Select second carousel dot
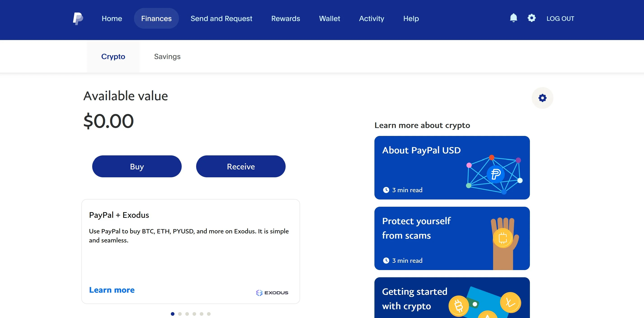The height and width of the screenshot is (318, 644). 180,314
